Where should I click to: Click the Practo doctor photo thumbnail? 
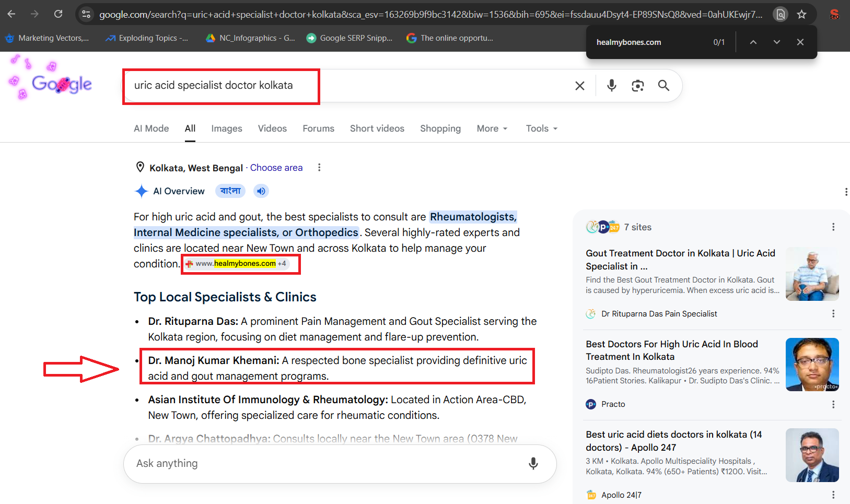tap(812, 365)
